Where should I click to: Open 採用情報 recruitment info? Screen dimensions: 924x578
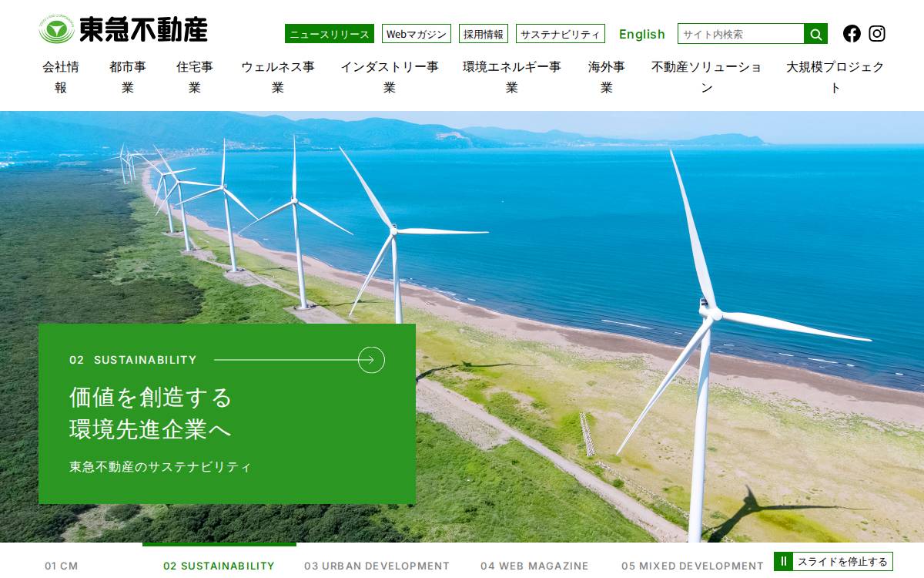(484, 34)
